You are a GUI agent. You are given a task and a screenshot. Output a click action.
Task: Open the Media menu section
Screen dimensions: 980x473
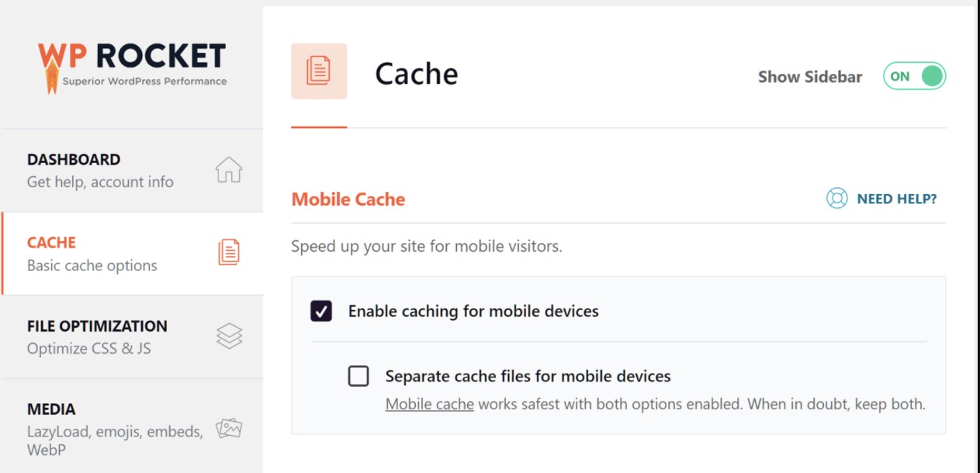tap(132, 426)
